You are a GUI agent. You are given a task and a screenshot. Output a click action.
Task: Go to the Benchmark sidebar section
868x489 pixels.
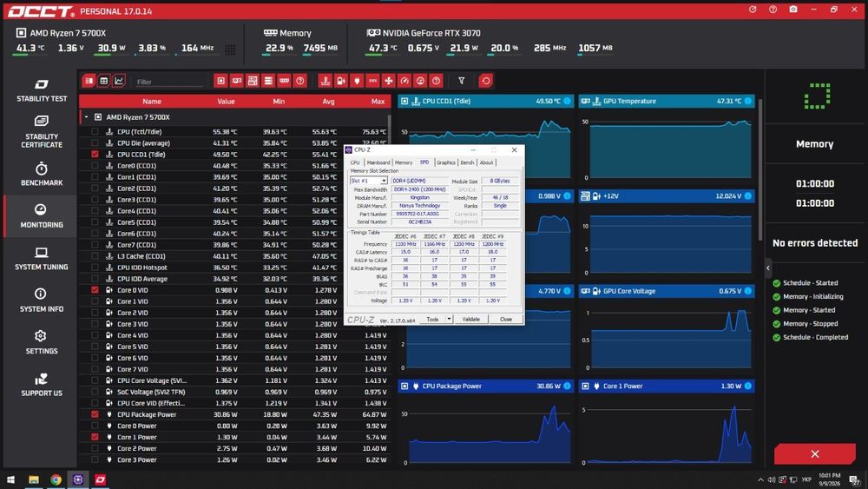coord(42,175)
